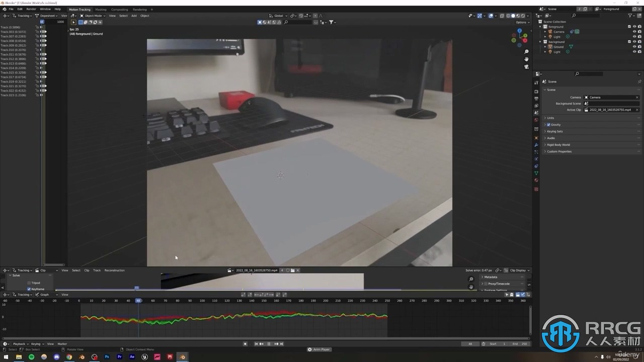This screenshot has width=644, height=362.
Task: Jump to the last frame
Action: (x=281, y=344)
